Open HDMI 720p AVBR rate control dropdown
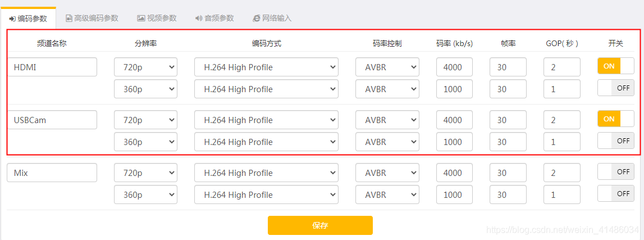644x240 pixels. click(387, 67)
